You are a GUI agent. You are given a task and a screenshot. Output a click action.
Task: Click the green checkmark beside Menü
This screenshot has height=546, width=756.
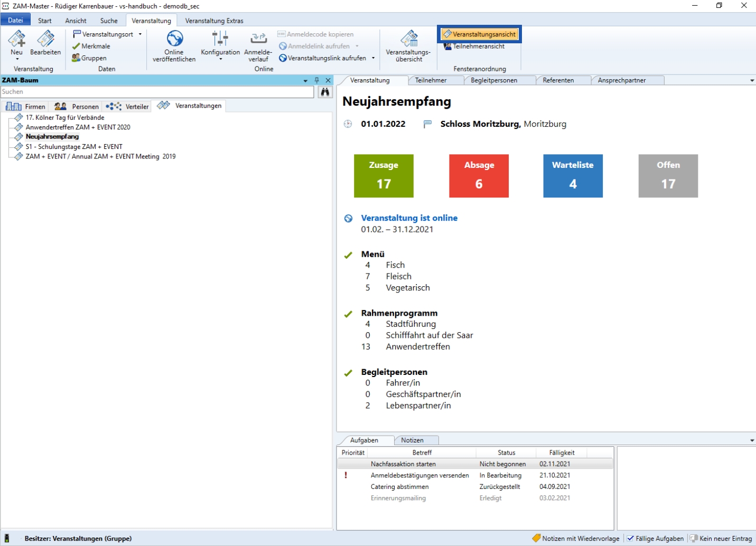(348, 255)
